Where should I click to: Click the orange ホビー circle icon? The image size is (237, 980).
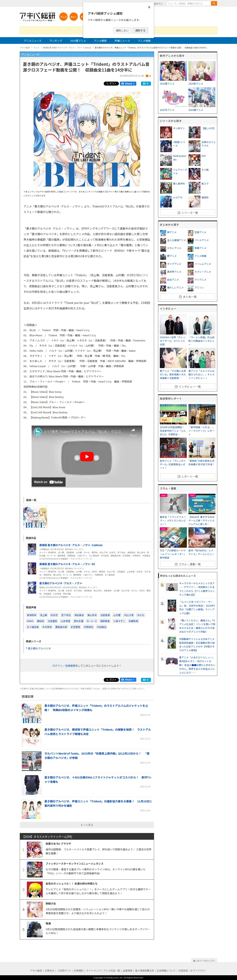tap(74, 17)
